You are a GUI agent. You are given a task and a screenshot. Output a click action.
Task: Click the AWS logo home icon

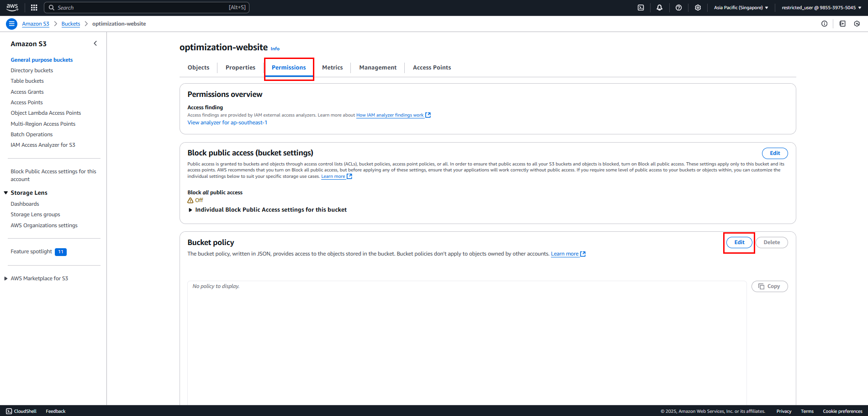pyautogui.click(x=12, y=7)
